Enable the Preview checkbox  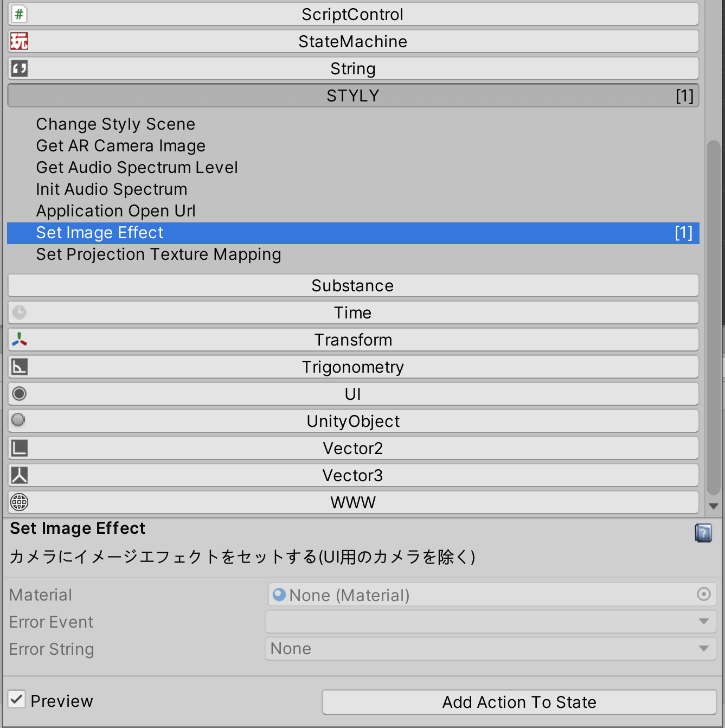[x=16, y=699]
